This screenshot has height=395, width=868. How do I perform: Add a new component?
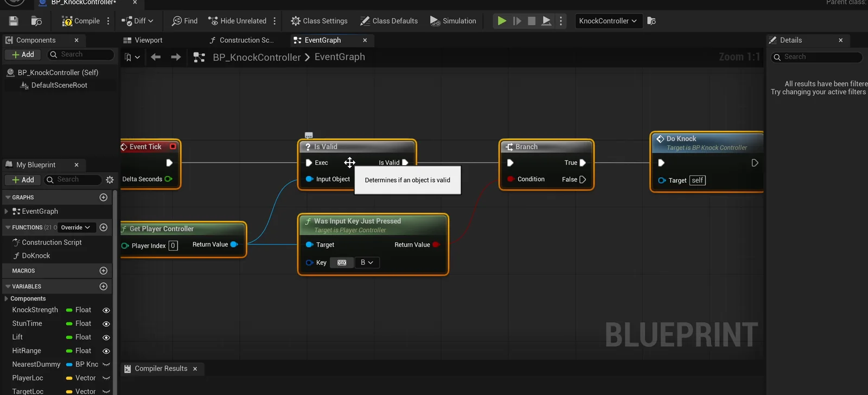(23, 55)
